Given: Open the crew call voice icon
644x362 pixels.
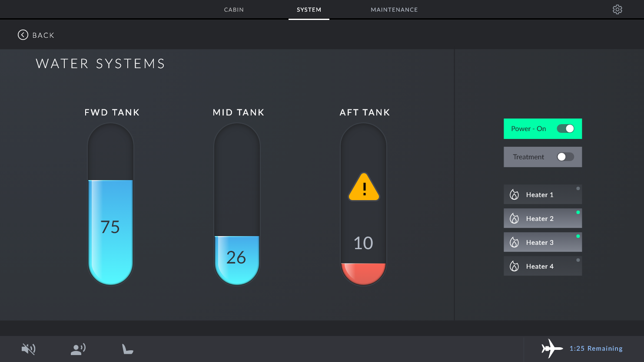Looking at the screenshot, I should [78, 349].
